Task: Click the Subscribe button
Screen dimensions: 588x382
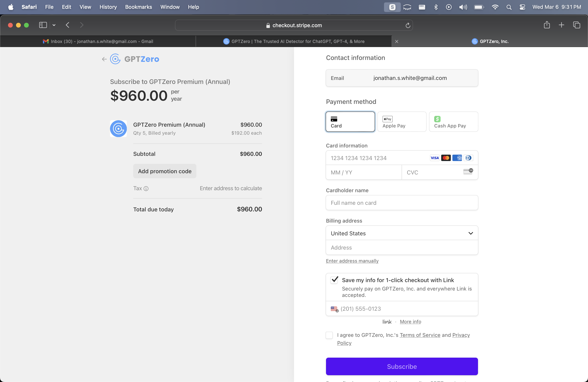Action: pyautogui.click(x=402, y=366)
